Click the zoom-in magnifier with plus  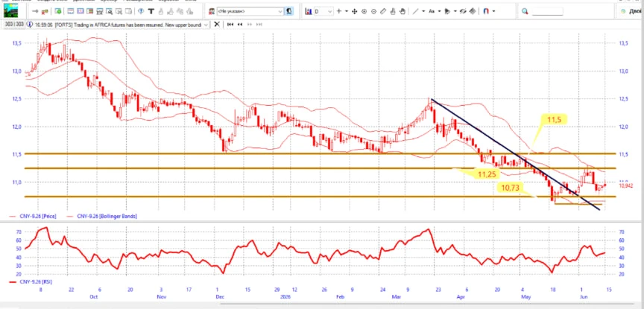click(364, 11)
